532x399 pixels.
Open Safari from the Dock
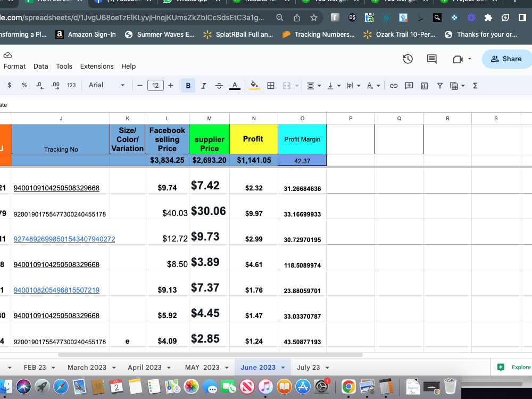click(61, 386)
